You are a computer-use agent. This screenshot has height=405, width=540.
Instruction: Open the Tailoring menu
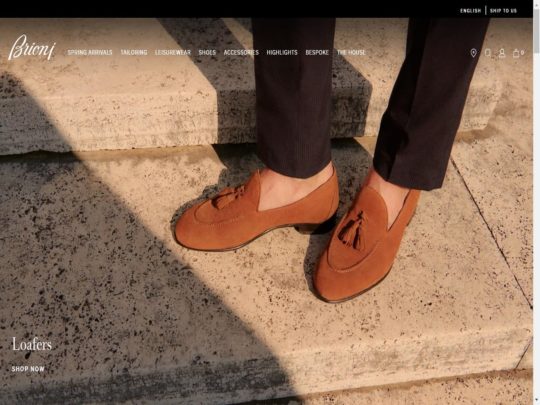[x=134, y=52]
